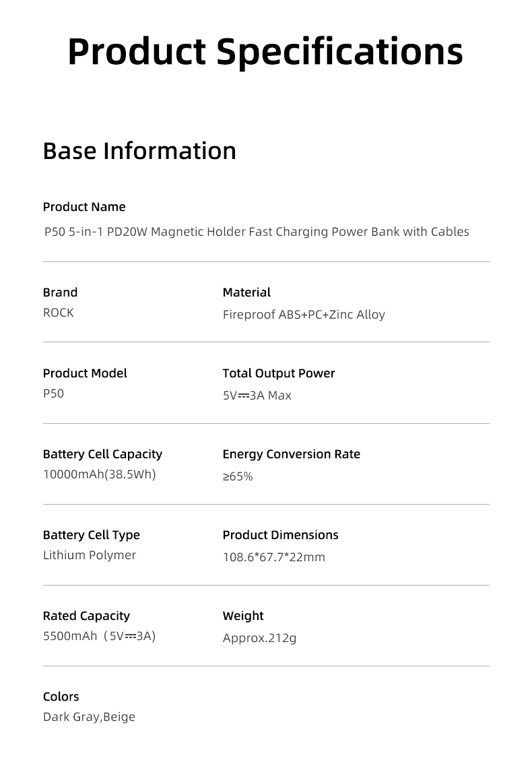Click the Product Model label
This screenshot has height=758, width=532.
85,373
